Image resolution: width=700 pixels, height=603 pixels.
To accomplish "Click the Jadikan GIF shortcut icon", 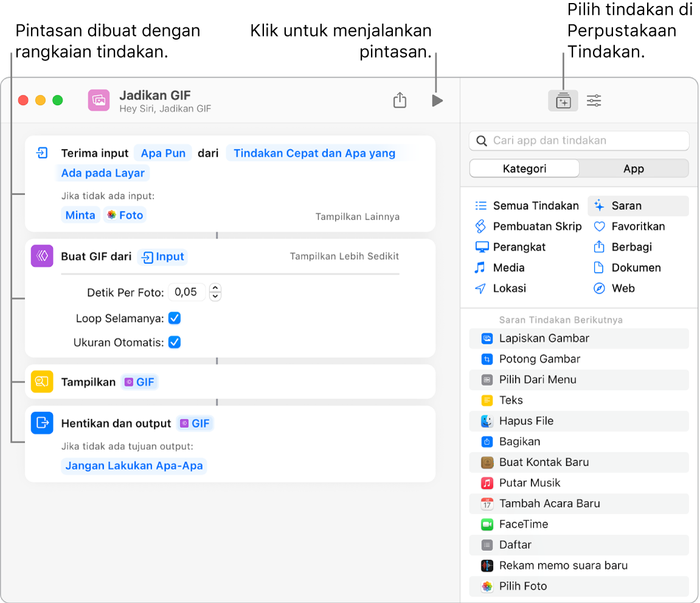I will pyautogui.click(x=98, y=99).
